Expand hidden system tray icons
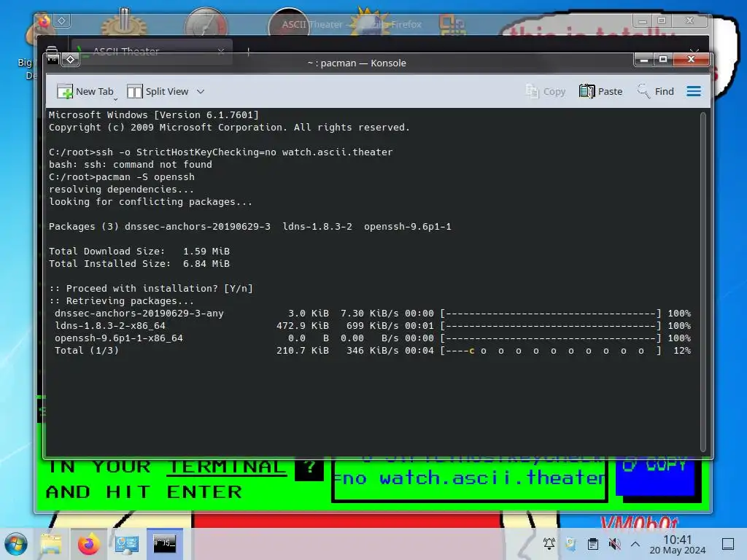 click(x=635, y=544)
